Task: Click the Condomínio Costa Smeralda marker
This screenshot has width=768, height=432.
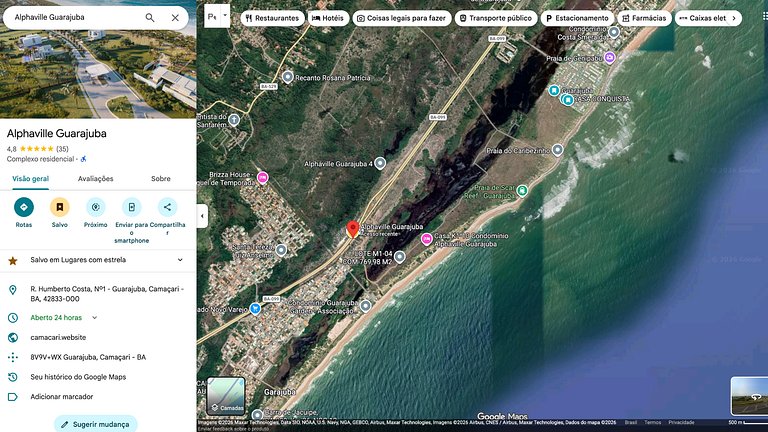Action: click(614, 32)
